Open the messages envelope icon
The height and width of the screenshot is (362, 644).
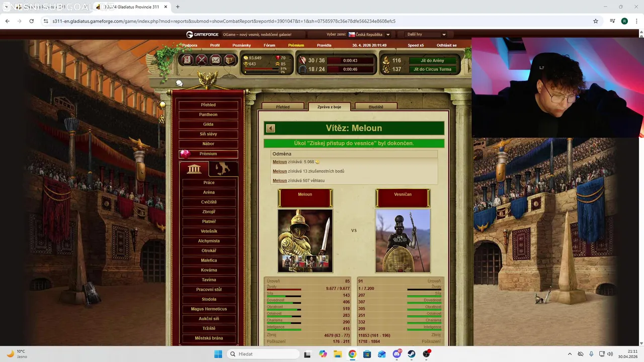point(215,60)
